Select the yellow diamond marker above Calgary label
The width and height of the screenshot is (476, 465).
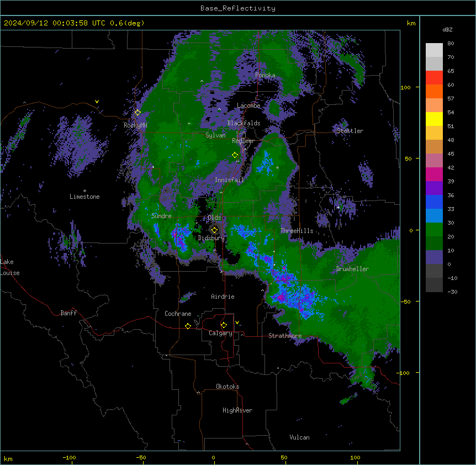coord(224,325)
